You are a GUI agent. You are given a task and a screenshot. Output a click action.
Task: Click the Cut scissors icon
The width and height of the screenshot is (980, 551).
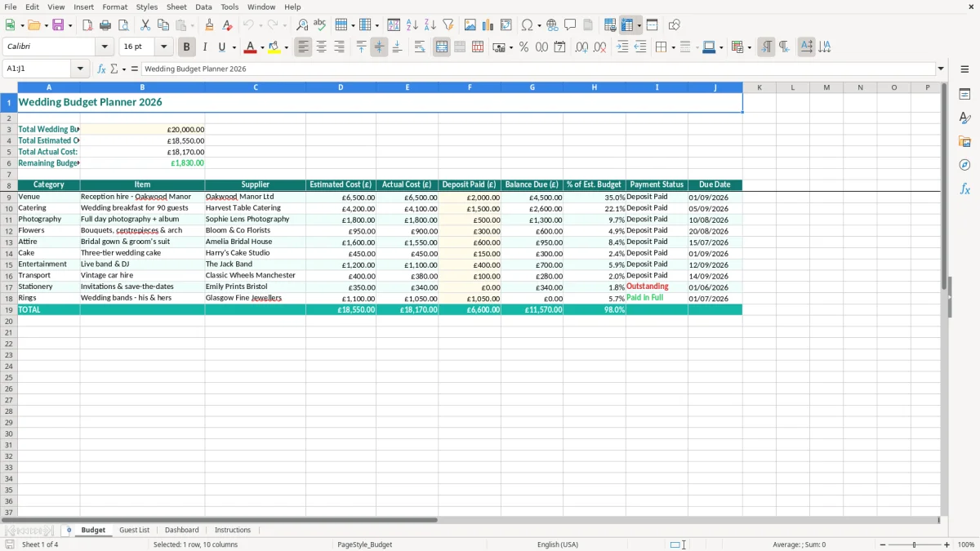click(145, 25)
